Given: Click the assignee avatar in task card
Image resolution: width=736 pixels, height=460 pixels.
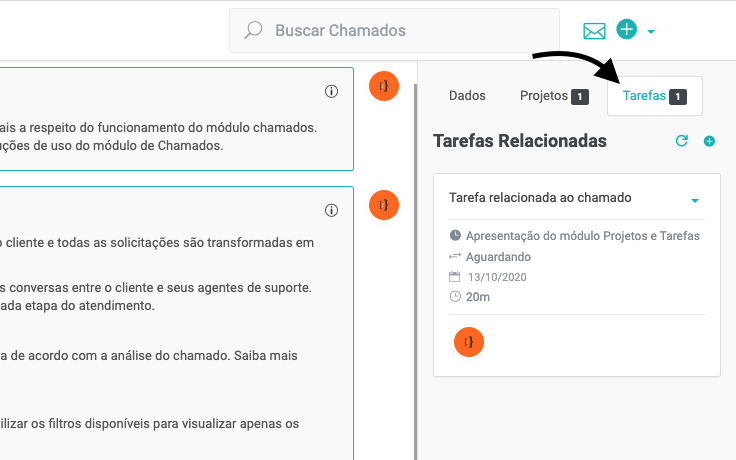Looking at the screenshot, I should coord(469,342).
